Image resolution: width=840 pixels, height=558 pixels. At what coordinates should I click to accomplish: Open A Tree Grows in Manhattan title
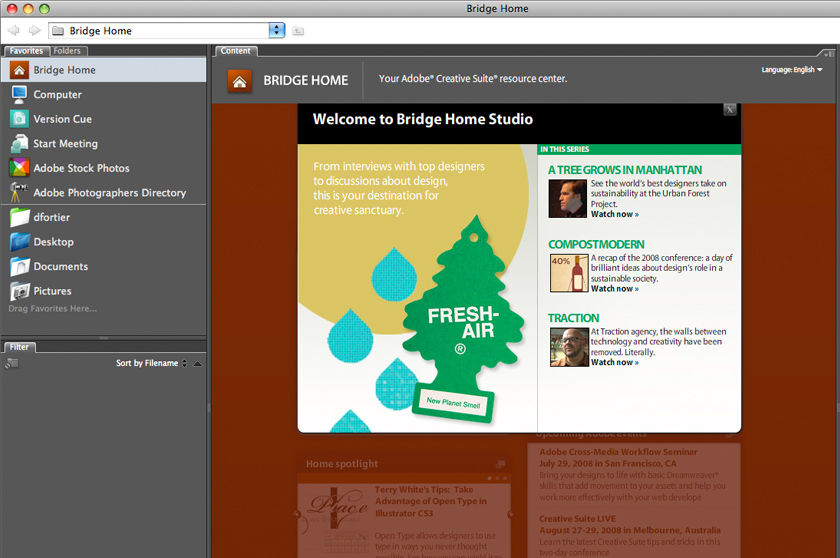coord(625,170)
